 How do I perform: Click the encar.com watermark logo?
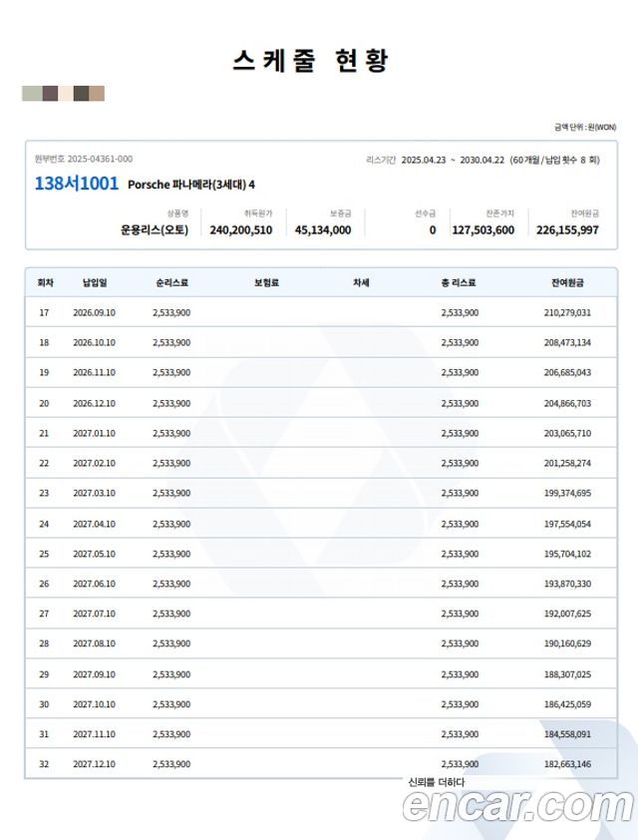click(517, 804)
